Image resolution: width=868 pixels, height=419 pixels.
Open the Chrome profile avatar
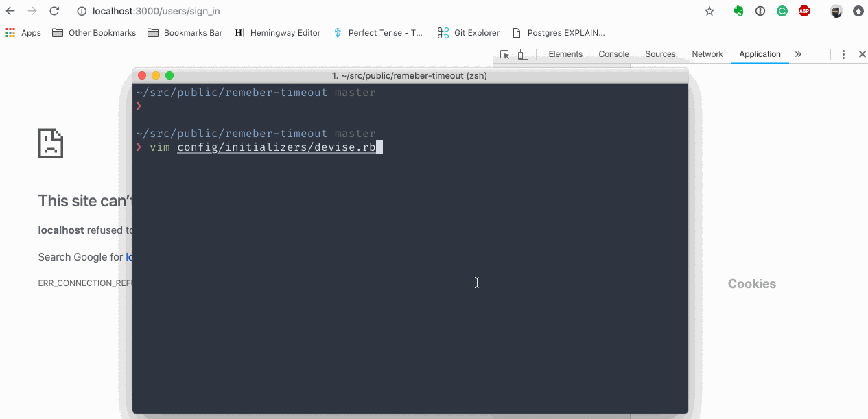point(836,11)
